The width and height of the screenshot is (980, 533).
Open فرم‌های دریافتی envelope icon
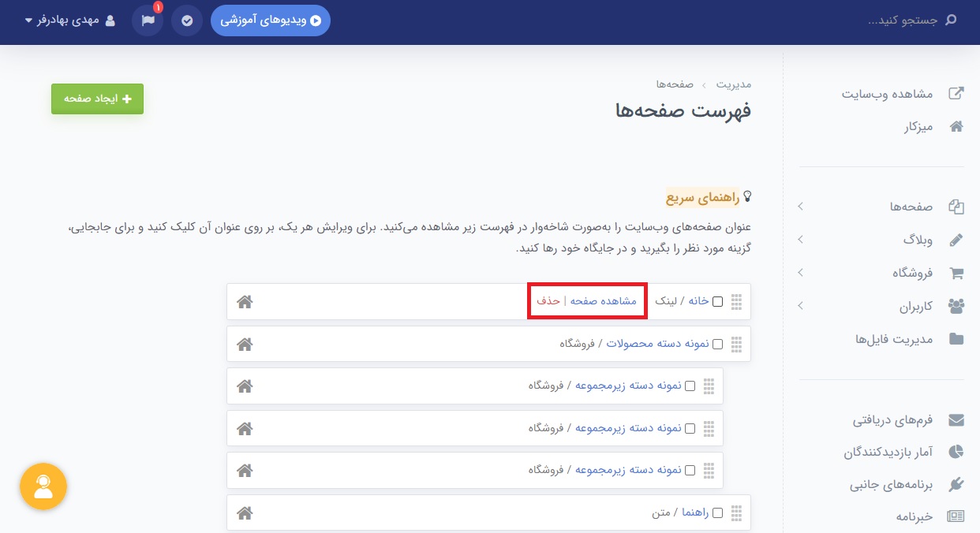(956, 419)
